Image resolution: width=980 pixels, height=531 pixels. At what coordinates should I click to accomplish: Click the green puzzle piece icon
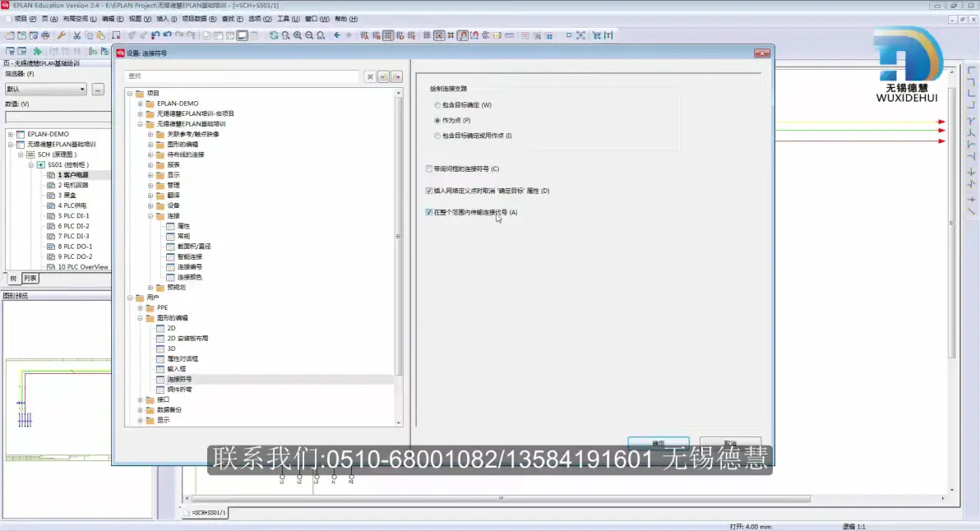[x=38, y=51]
